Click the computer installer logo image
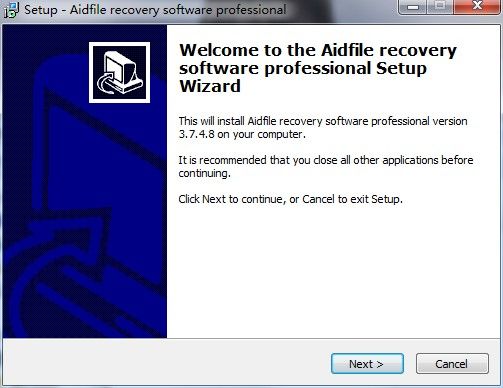 click(119, 72)
